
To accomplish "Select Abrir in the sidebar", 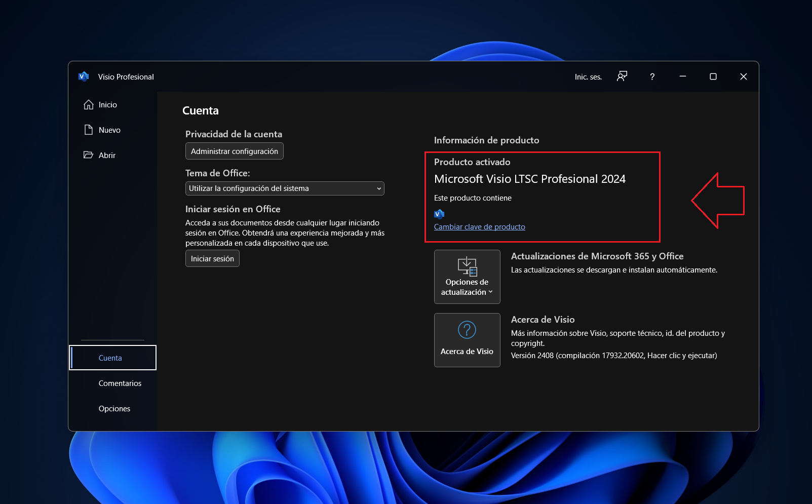I will [112, 155].
